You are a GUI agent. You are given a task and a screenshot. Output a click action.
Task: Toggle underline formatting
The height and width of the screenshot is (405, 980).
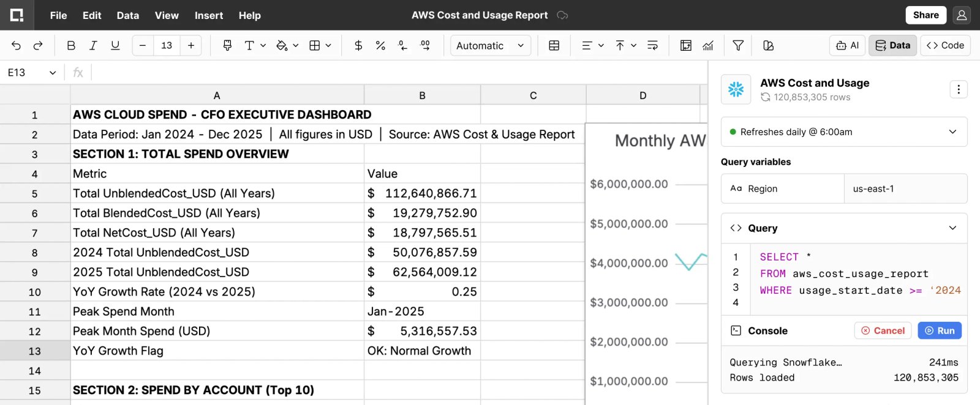pyautogui.click(x=115, y=45)
